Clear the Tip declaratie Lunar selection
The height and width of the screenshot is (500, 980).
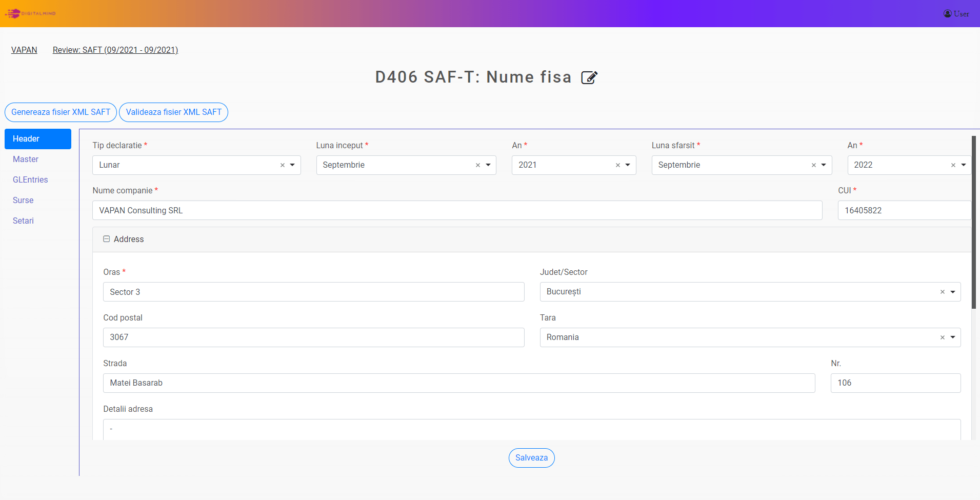pyautogui.click(x=282, y=165)
